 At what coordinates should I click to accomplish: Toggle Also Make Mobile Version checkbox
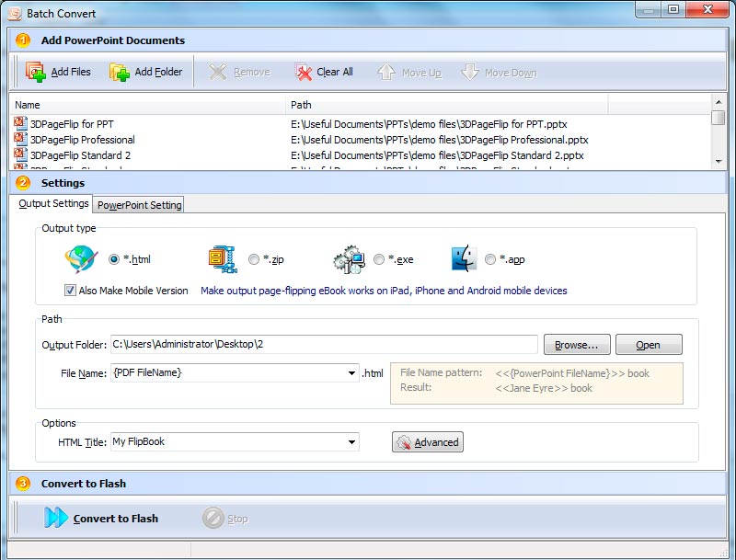[x=70, y=291]
